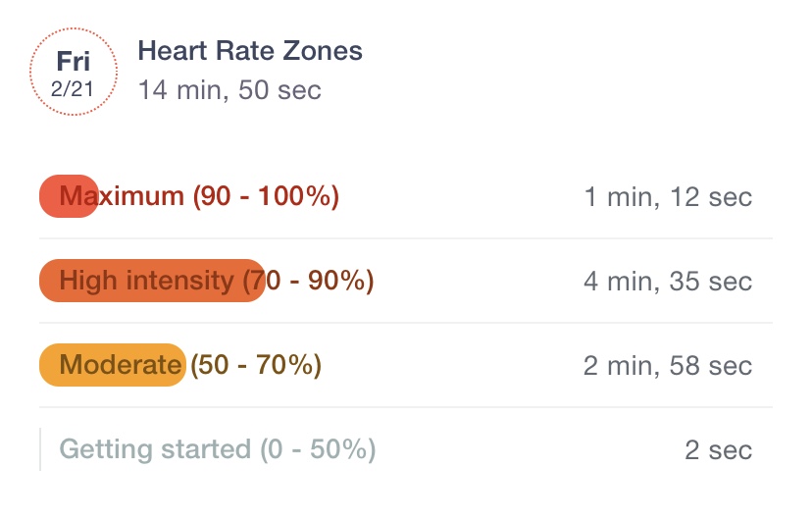
Task: Click the divider below the Moderate row
Action: (406, 407)
